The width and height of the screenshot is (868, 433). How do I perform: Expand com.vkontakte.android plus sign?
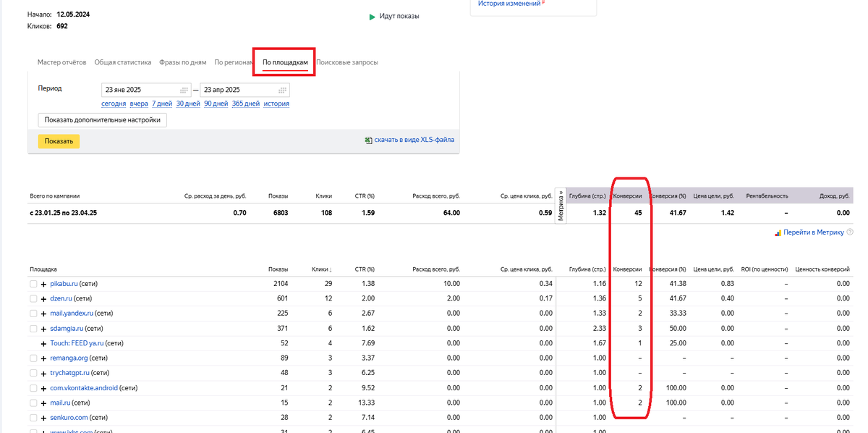(x=43, y=388)
